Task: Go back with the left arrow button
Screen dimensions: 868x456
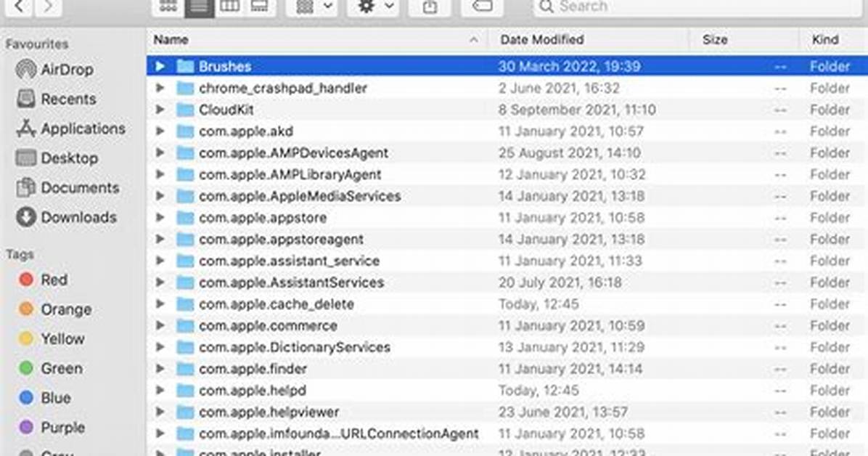Action: 20,7
